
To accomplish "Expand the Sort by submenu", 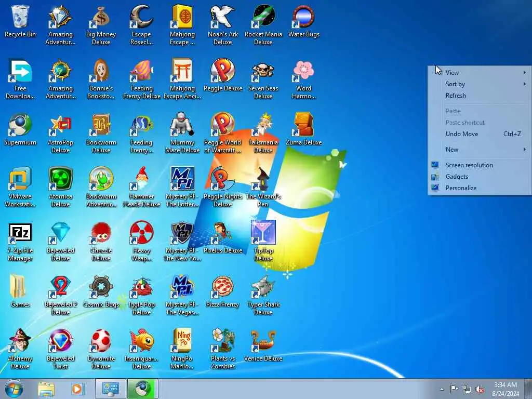I will [x=480, y=84].
